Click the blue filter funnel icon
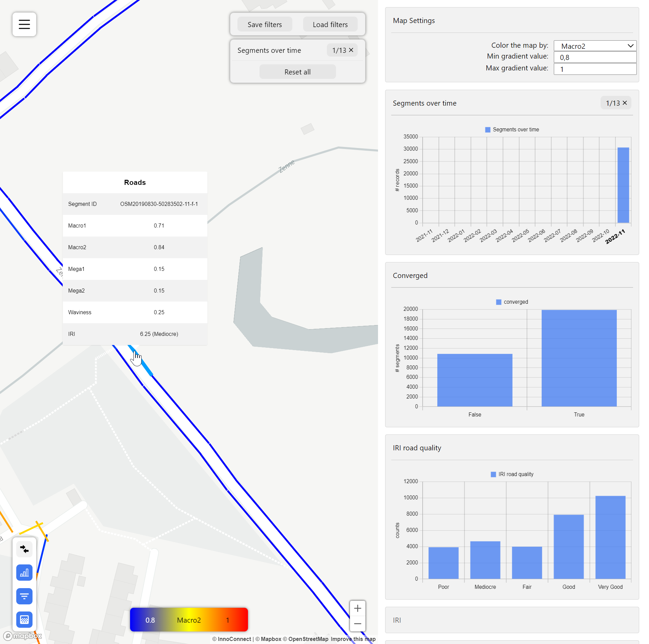Screen dimensions: 649x644 click(24, 596)
